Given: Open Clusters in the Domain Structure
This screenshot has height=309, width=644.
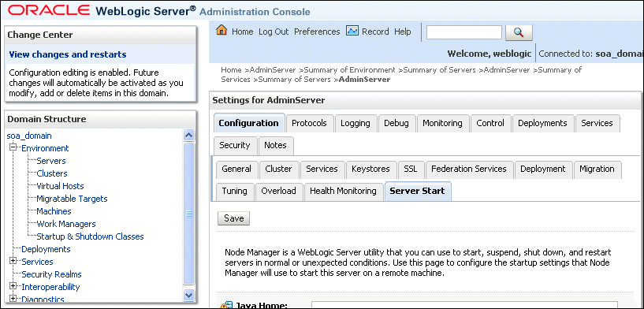Looking at the screenshot, I should tap(52, 173).
